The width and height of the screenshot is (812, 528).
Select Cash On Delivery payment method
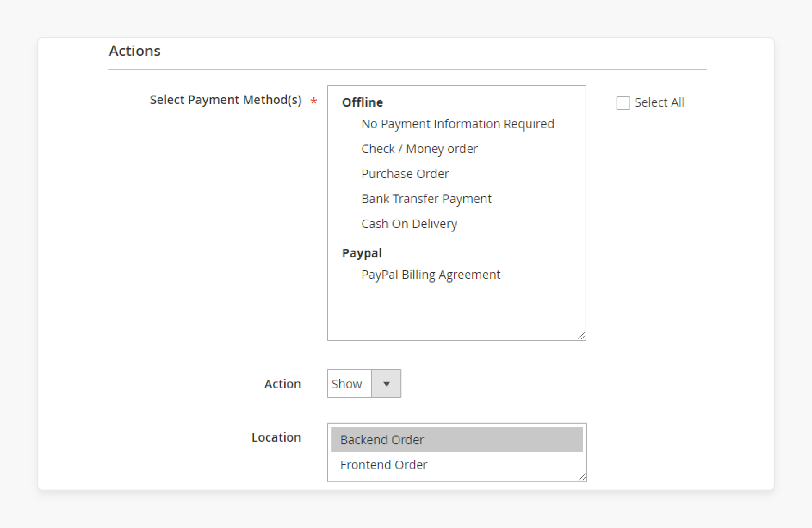(x=409, y=224)
